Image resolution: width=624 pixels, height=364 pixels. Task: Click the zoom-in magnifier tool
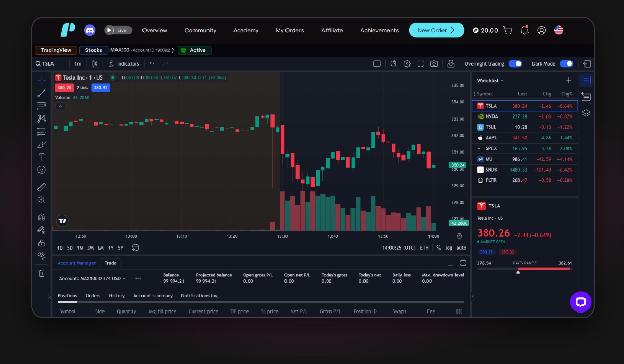point(42,200)
